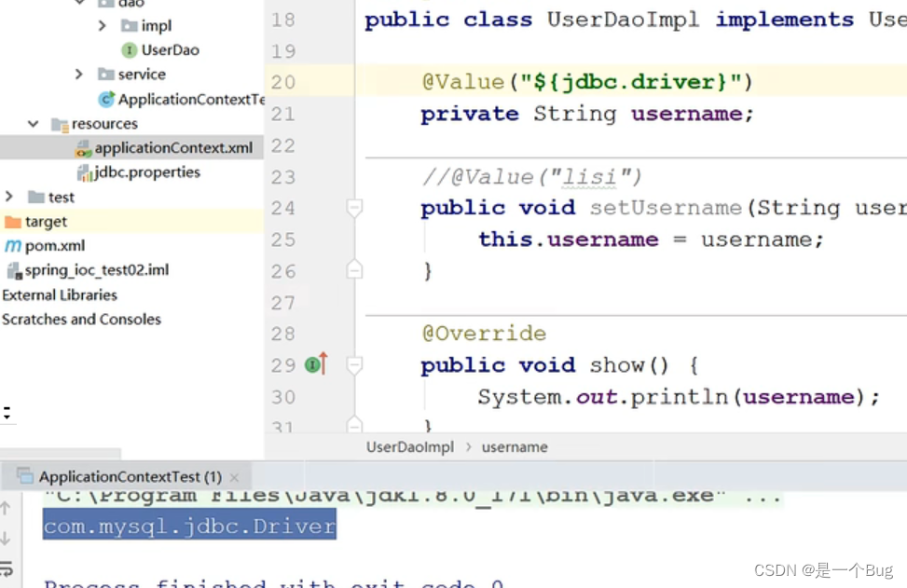This screenshot has height=588, width=907.
Task: Collapse the resources folder
Action: [33, 124]
